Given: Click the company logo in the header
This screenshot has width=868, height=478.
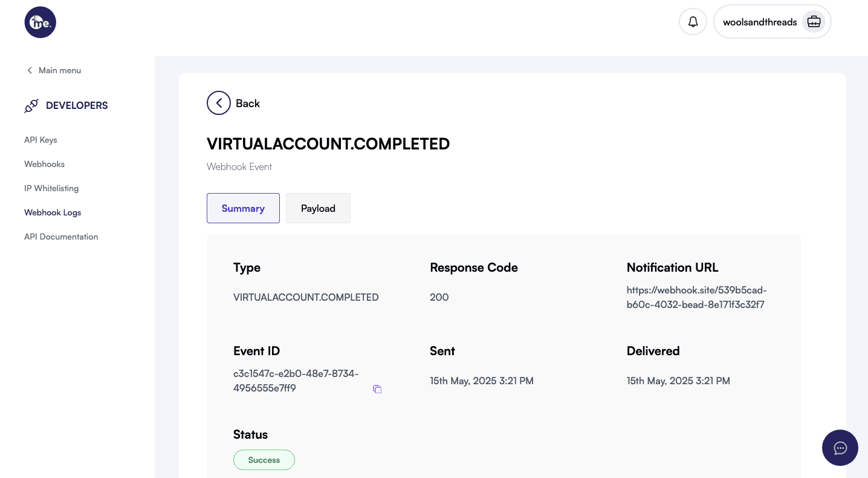Looking at the screenshot, I should pyautogui.click(x=40, y=22).
